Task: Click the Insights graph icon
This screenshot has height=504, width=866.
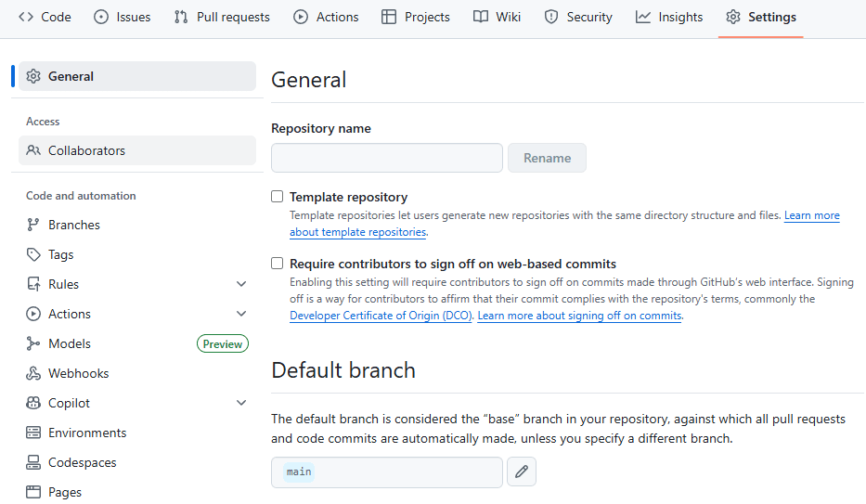Action: tap(643, 17)
